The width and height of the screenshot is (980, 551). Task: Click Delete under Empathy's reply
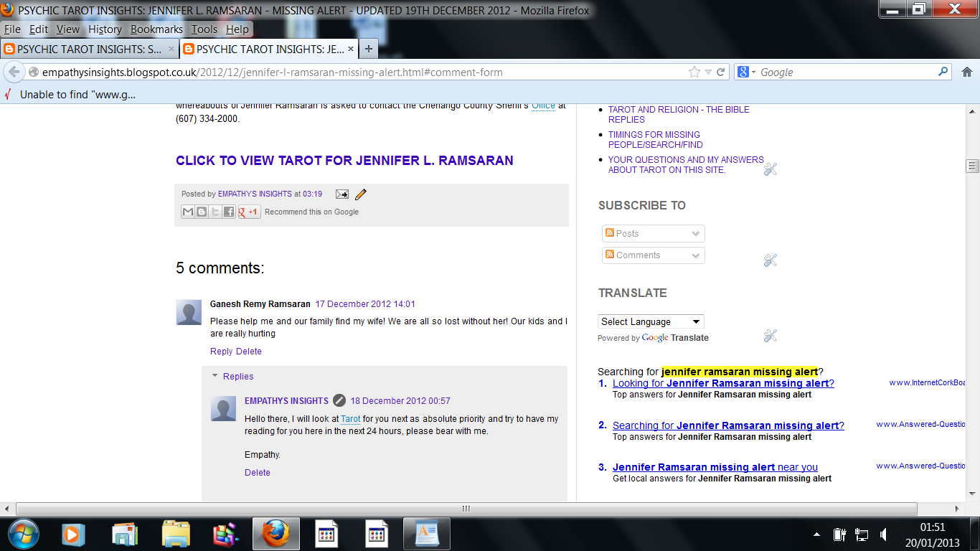point(258,473)
